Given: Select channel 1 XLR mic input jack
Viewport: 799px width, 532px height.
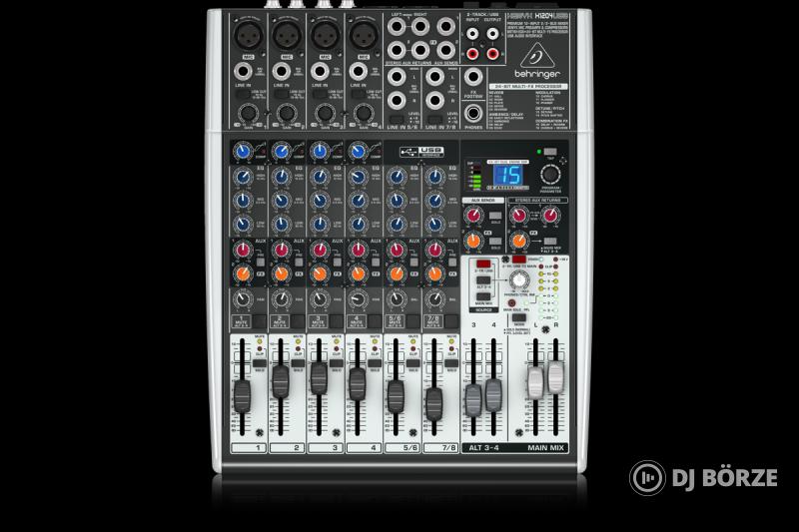Looking at the screenshot, I should [x=248, y=36].
